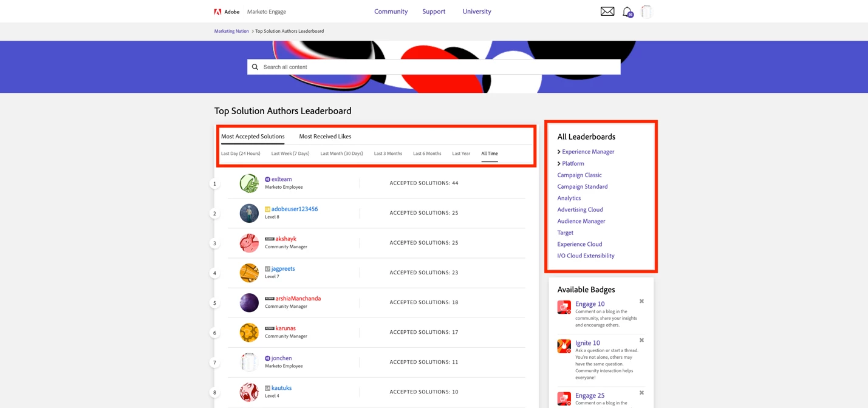Open Analytics leaderboard
This screenshot has width=868, height=408.
click(x=569, y=198)
